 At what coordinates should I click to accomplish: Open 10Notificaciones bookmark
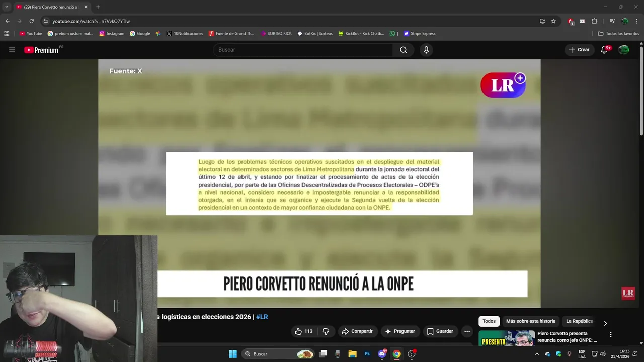point(184,34)
